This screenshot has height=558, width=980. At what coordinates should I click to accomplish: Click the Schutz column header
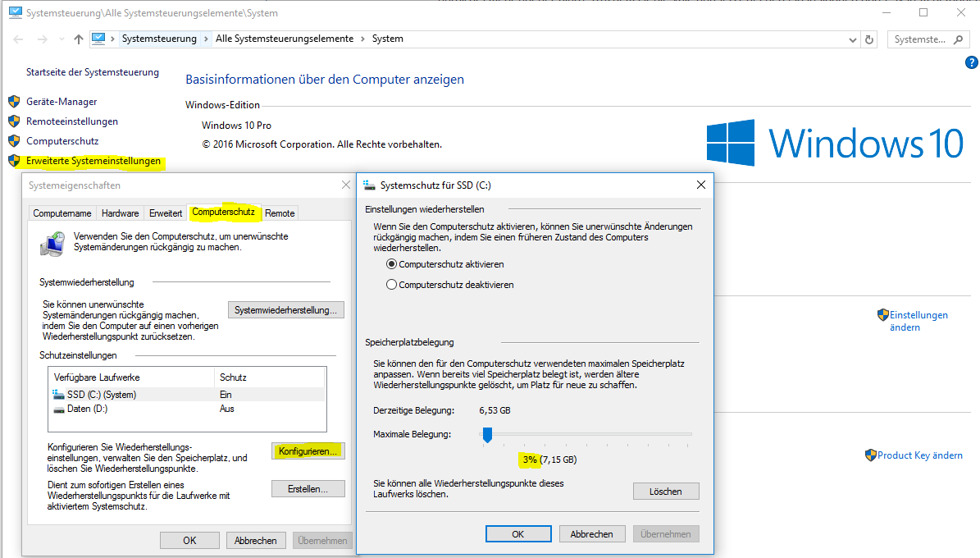click(269, 377)
